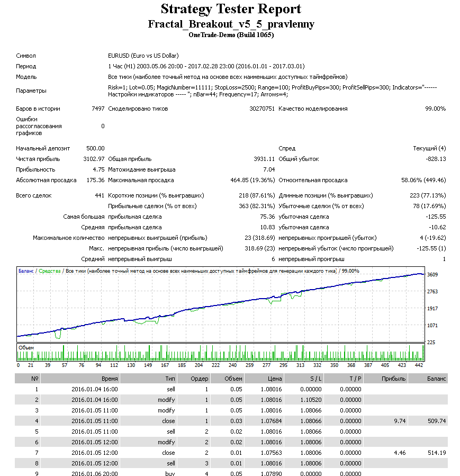Click the profit factor value 4.75
Screen dimensions: 460x476
[x=98, y=169]
